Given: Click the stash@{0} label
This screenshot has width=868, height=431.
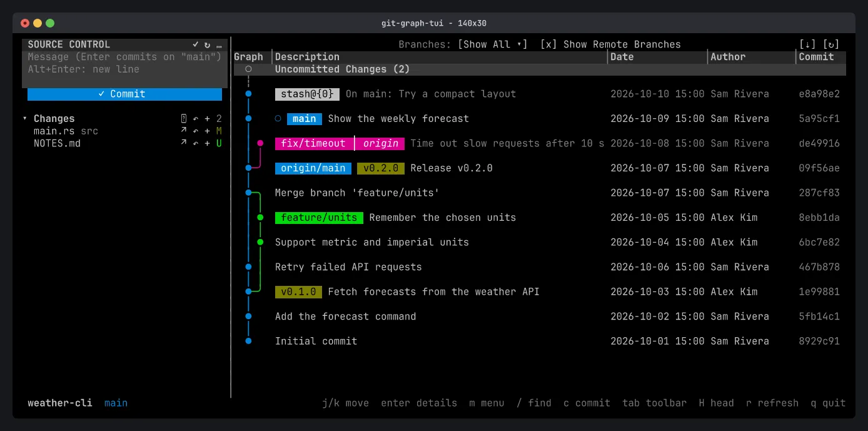Looking at the screenshot, I should point(307,94).
